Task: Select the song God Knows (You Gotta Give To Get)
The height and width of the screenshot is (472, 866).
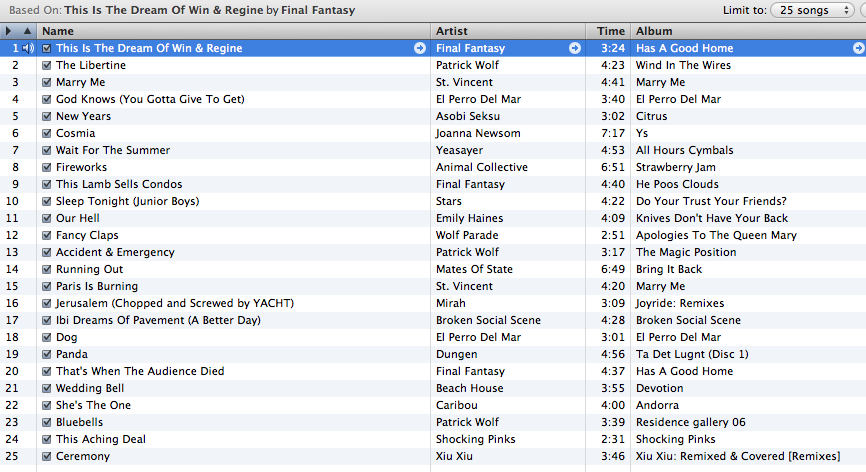Action: pyautogui.click(x=150, y=99)
